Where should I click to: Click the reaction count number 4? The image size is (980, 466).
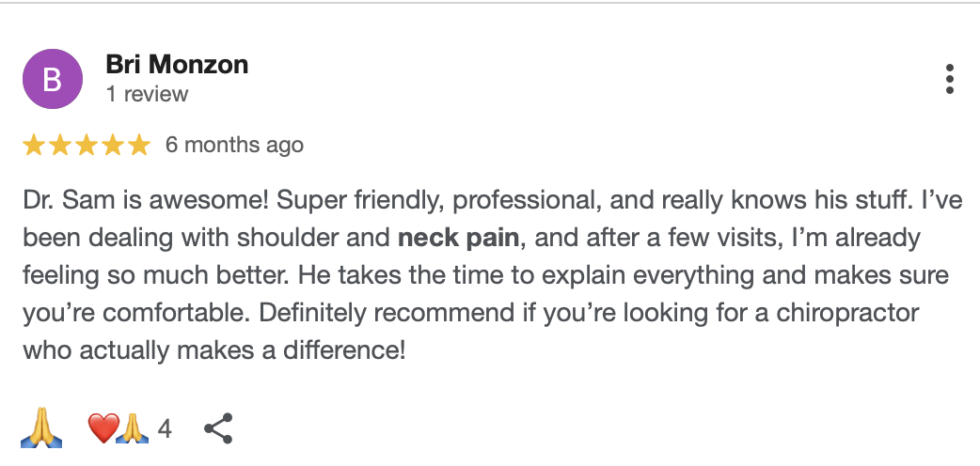click(x=165, y=429)
